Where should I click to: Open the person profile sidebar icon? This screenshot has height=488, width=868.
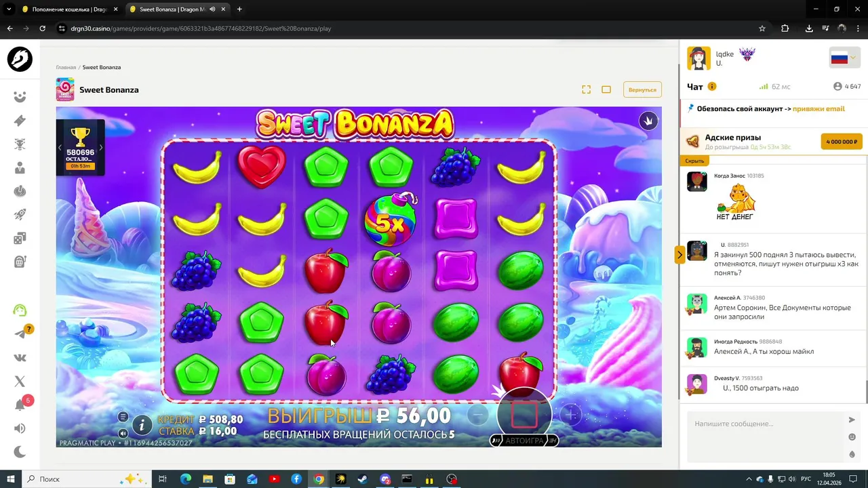20,168
